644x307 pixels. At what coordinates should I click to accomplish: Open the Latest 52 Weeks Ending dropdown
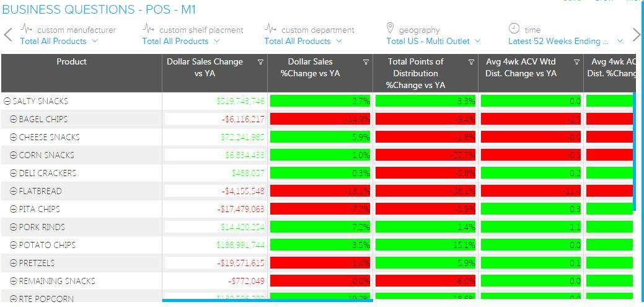pos(565,42)
